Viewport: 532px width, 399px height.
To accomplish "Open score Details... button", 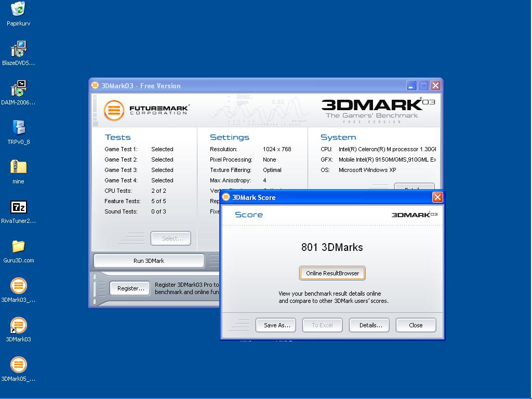I will (x=369, y=325).
